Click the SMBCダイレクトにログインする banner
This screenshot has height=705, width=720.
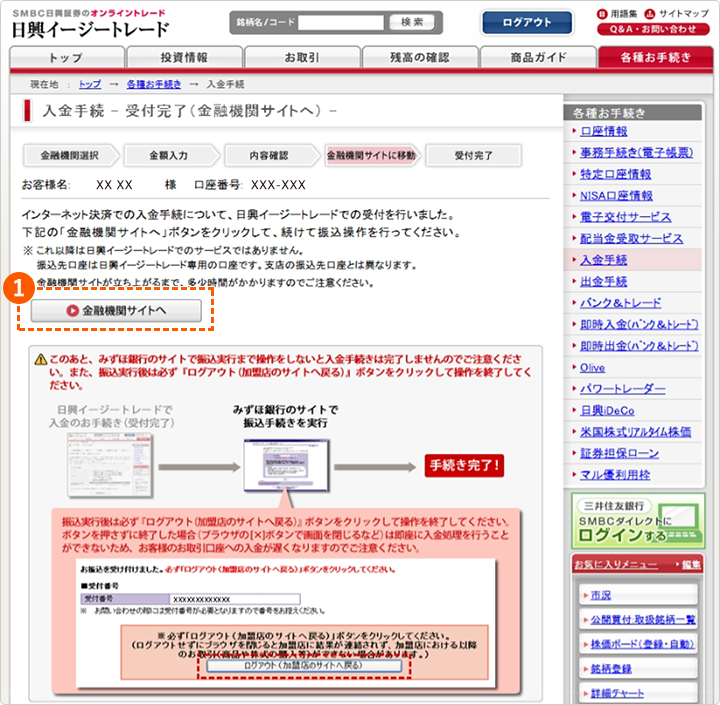(x=638, y=521)
